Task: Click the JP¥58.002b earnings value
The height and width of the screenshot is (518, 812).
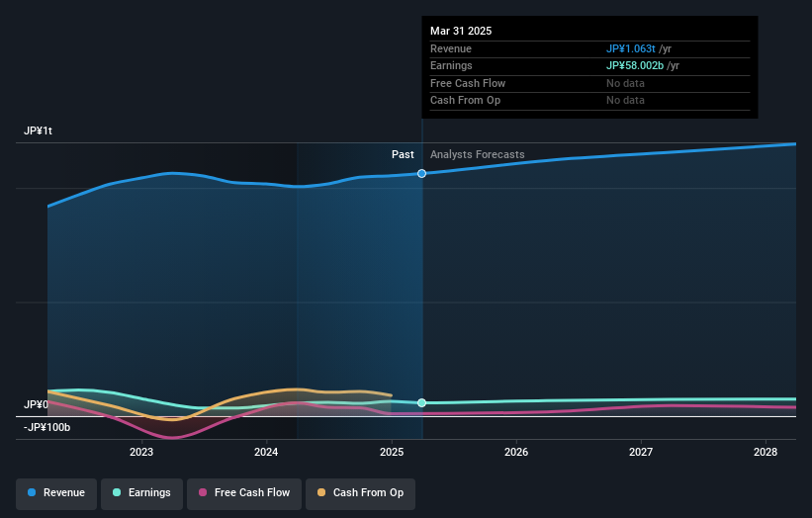Action: pyautogui.click(x=634, y=65)
